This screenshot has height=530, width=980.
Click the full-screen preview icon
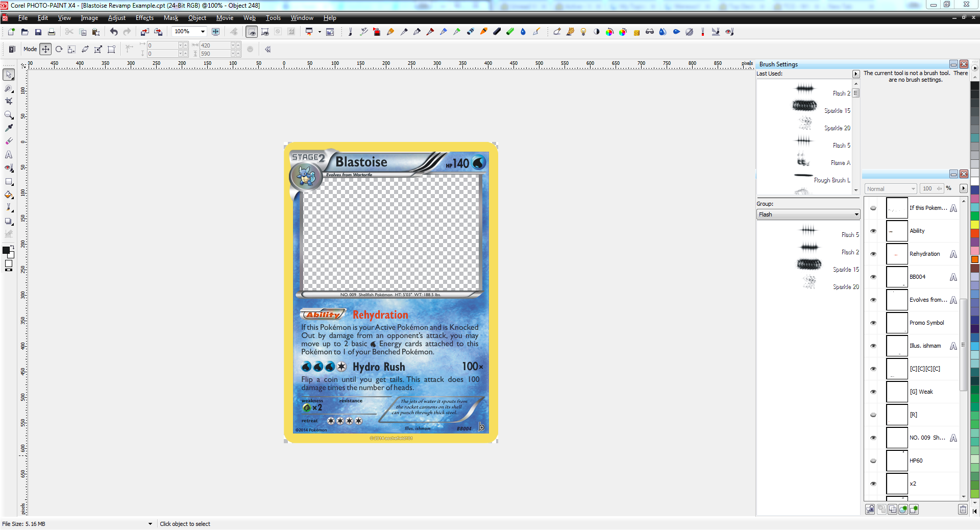(216, 32)
